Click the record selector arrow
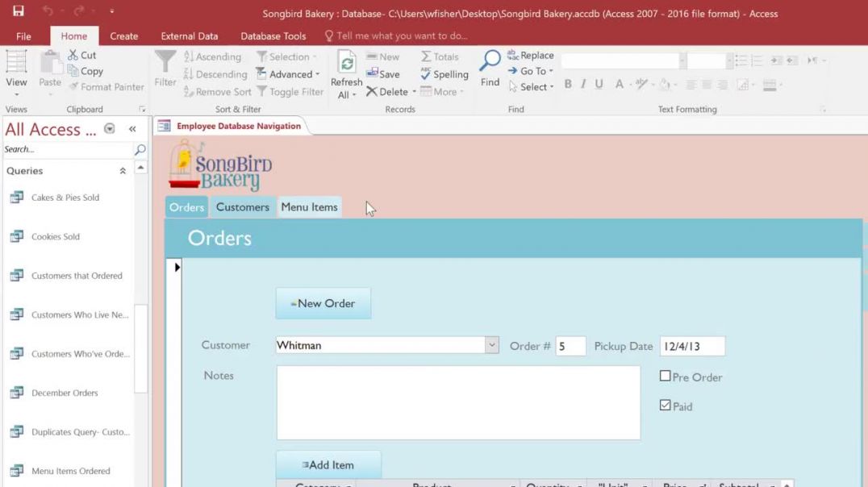Screen dimensions: 868x487 click(177, 268)
